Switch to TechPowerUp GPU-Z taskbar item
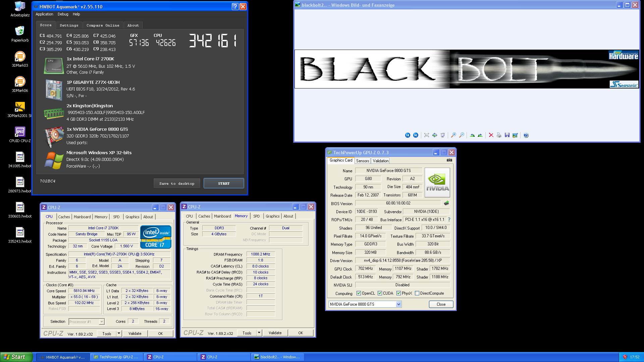The height and width of the screenshot is (362, 644). (117, 357)
